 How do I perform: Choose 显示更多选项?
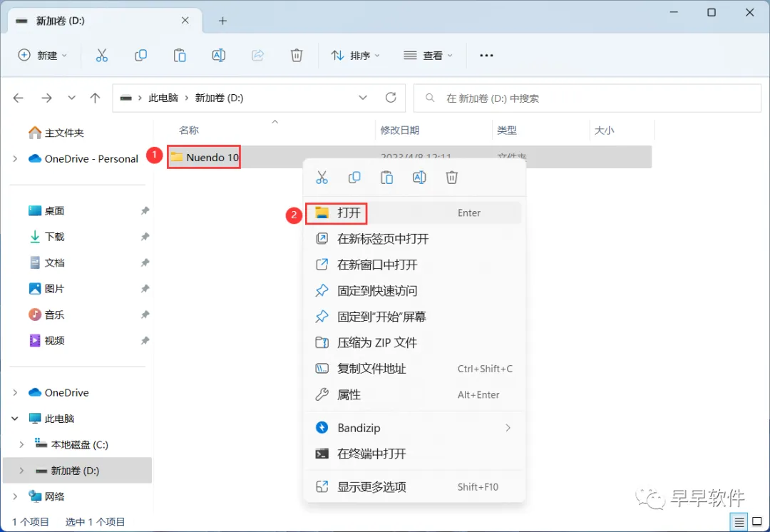(414, 487)
